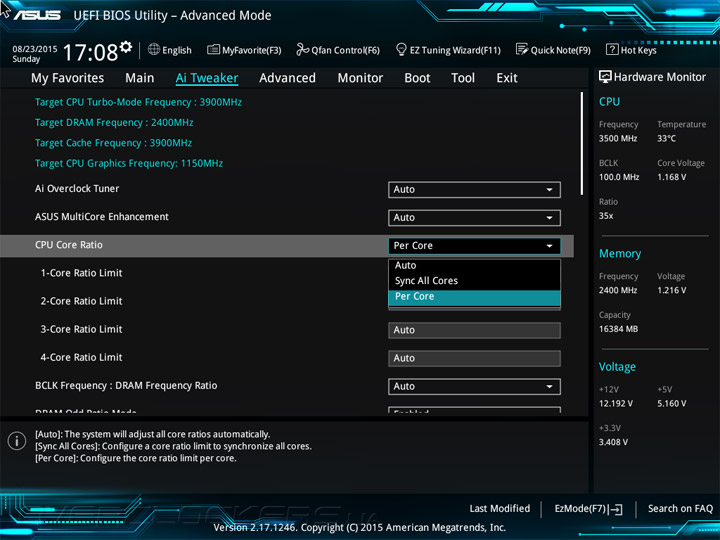The width and height of the screenshot is (720, 540).
Task: Click the Core Voltage value 1.168 V
Action: pyautogui.click(x=672, y=177)
